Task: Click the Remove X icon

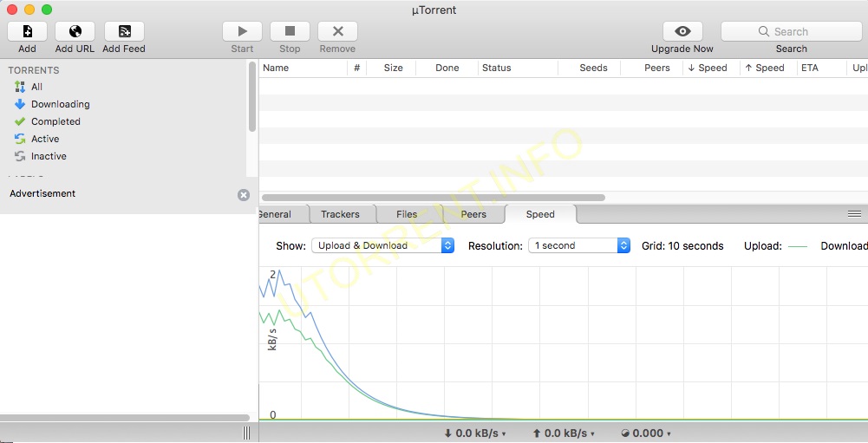Action: point(337,31)
